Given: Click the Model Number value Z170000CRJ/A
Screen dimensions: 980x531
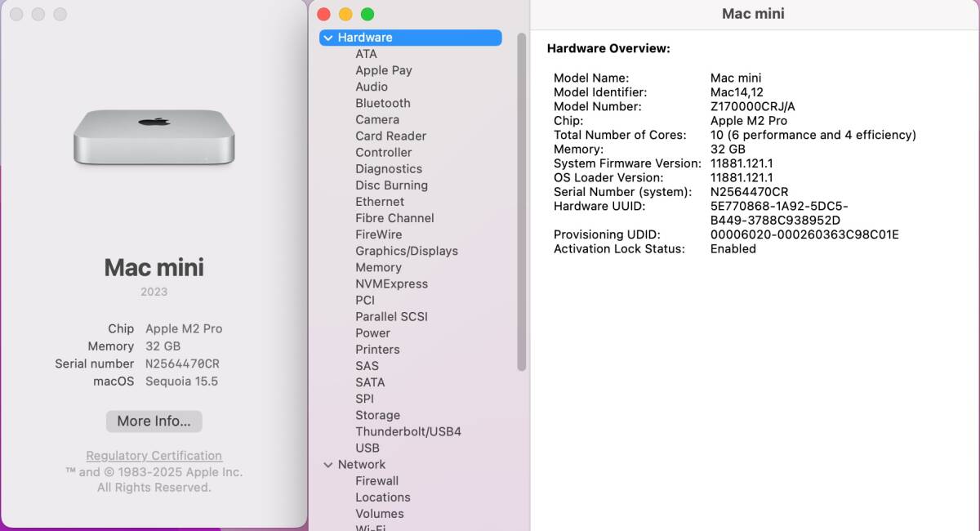Looking at the screenshot, I should click(x=753, y=106).
